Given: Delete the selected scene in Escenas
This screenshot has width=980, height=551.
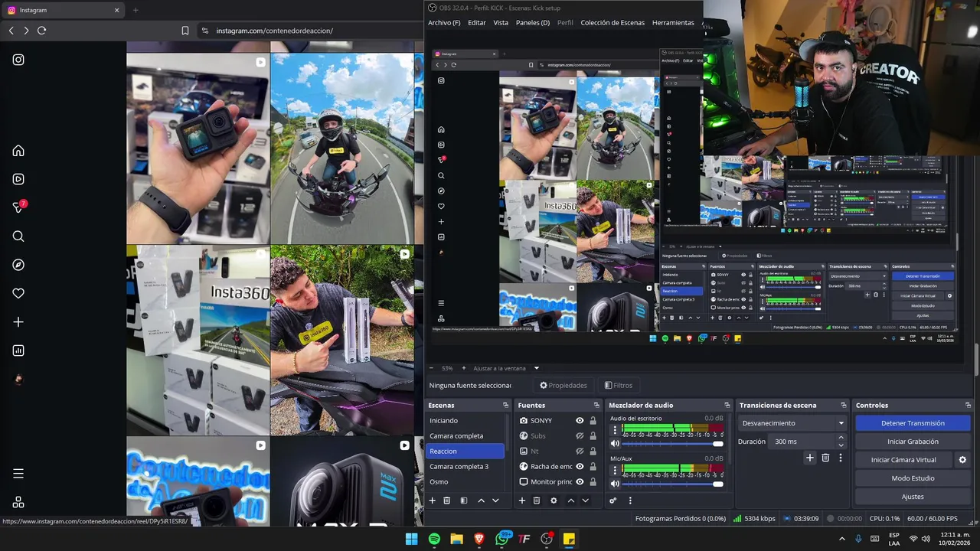Looking at the screenshot, I should point(447,500).
